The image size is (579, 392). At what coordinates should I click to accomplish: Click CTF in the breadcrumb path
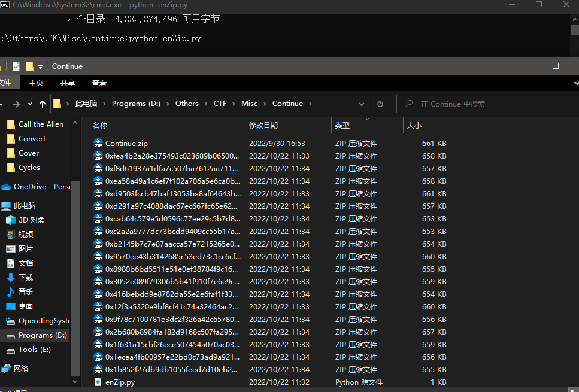pos(220,104)
